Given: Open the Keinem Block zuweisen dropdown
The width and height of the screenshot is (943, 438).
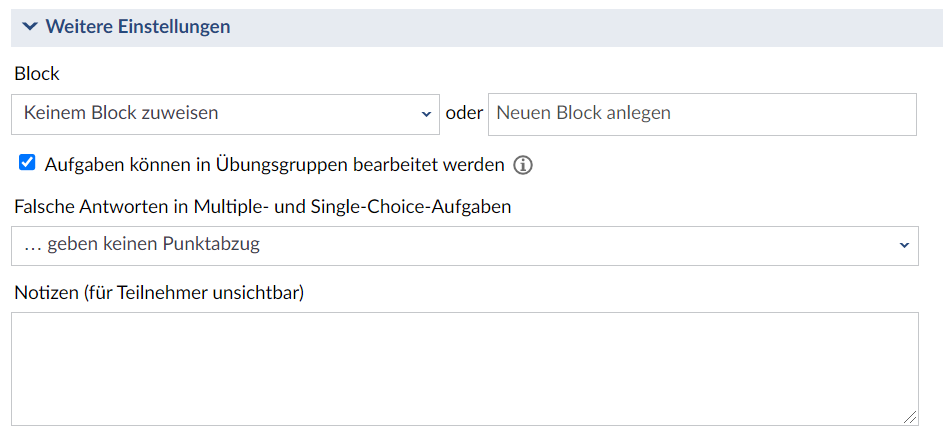Looking at the screenshot, I should (225, 114).
